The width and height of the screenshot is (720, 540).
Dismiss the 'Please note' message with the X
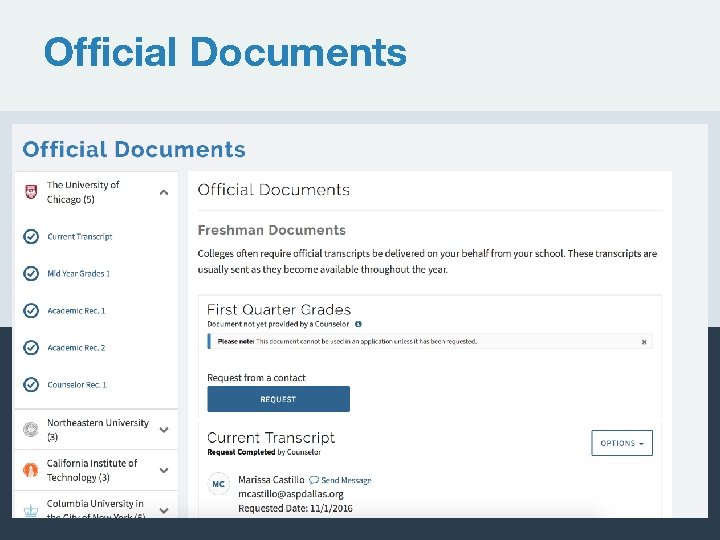pyautogui.click(x=644, y=342)
